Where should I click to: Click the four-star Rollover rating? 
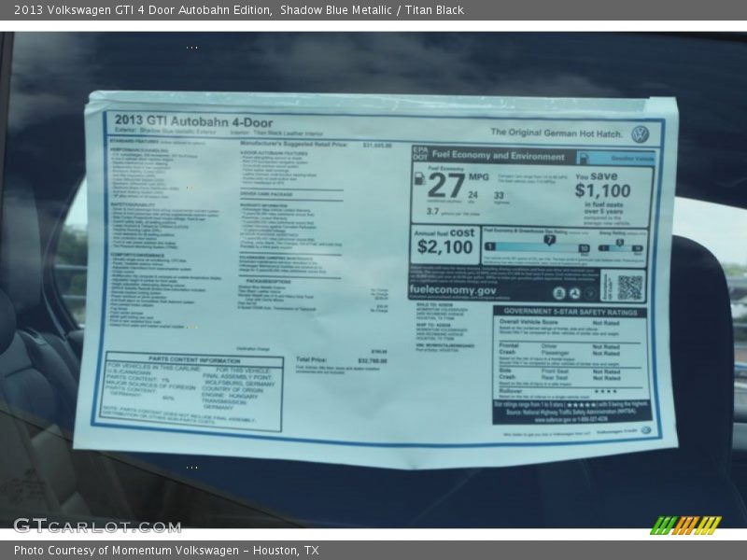605,391
